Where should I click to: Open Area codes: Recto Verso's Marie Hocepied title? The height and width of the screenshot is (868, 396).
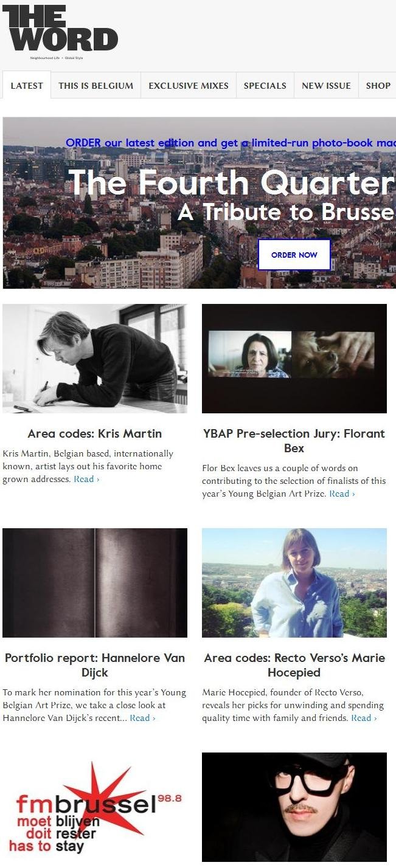tap(294, 665)
